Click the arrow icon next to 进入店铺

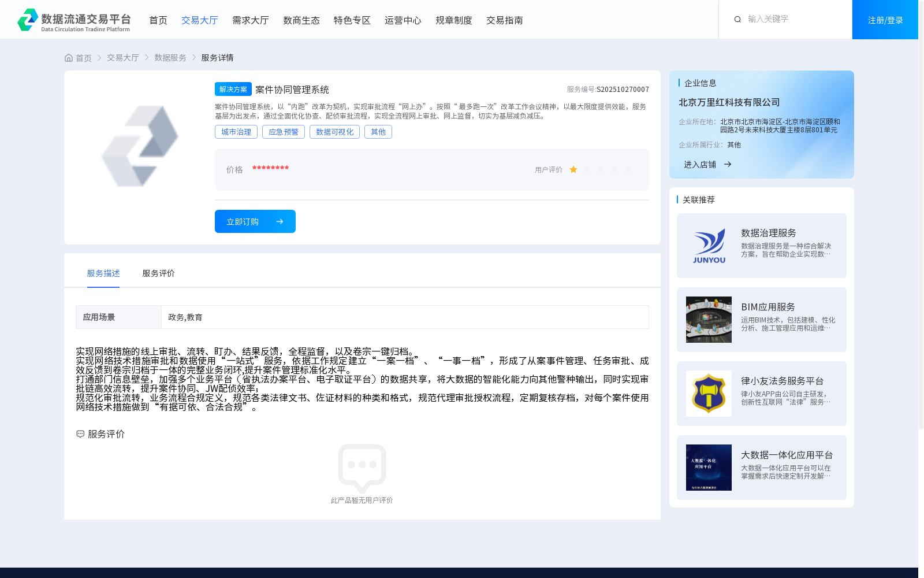click(728, 164)
